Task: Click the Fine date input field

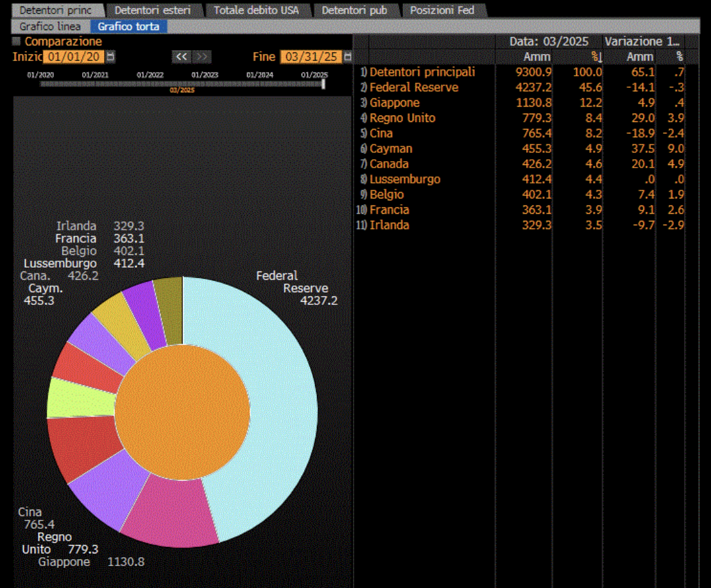Action: click(311, 56)
